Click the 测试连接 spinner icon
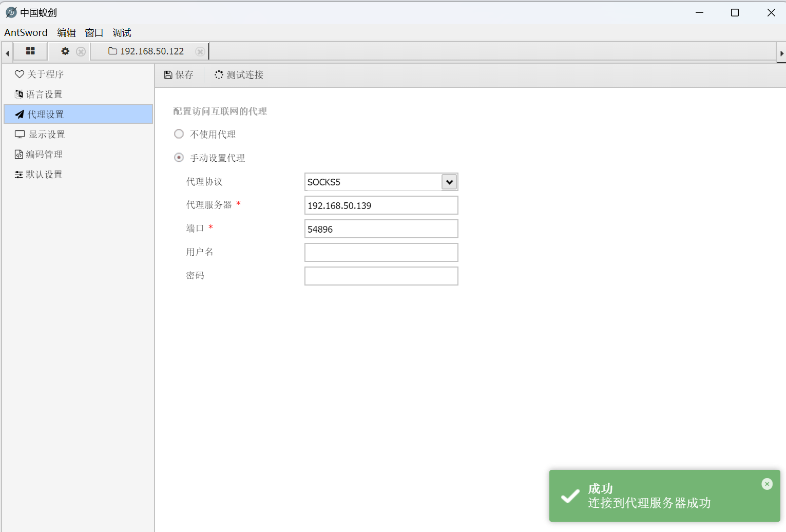 click(x=219, y=75)
